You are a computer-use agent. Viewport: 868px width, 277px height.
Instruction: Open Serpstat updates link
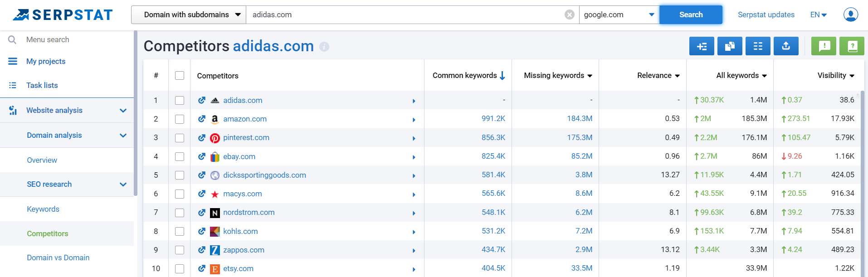[x=766, y=15]
